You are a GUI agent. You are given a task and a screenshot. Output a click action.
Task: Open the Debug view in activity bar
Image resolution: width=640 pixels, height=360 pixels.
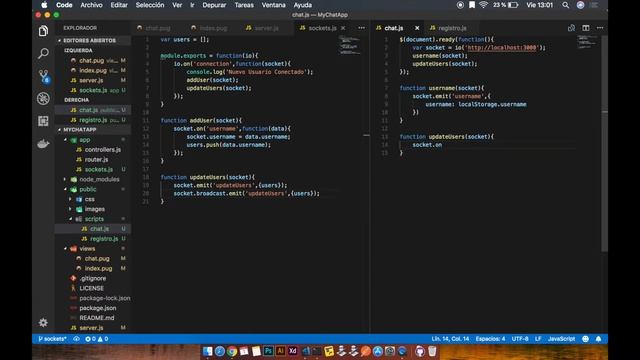tap(43, 98)
